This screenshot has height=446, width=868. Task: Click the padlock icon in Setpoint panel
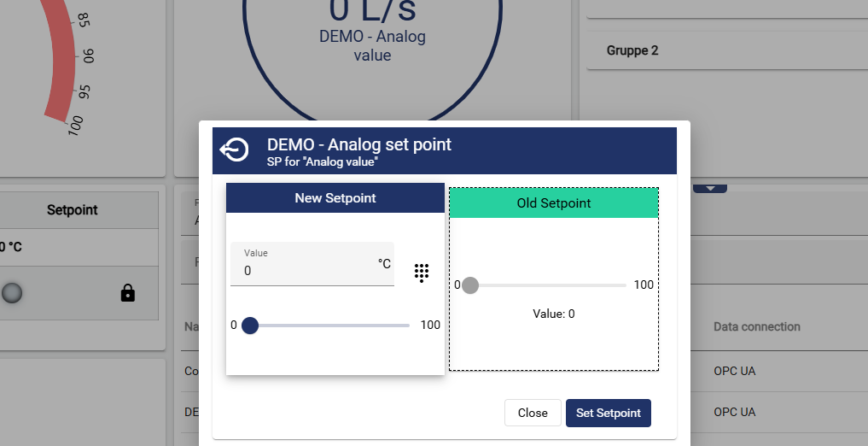pos(128,293)
